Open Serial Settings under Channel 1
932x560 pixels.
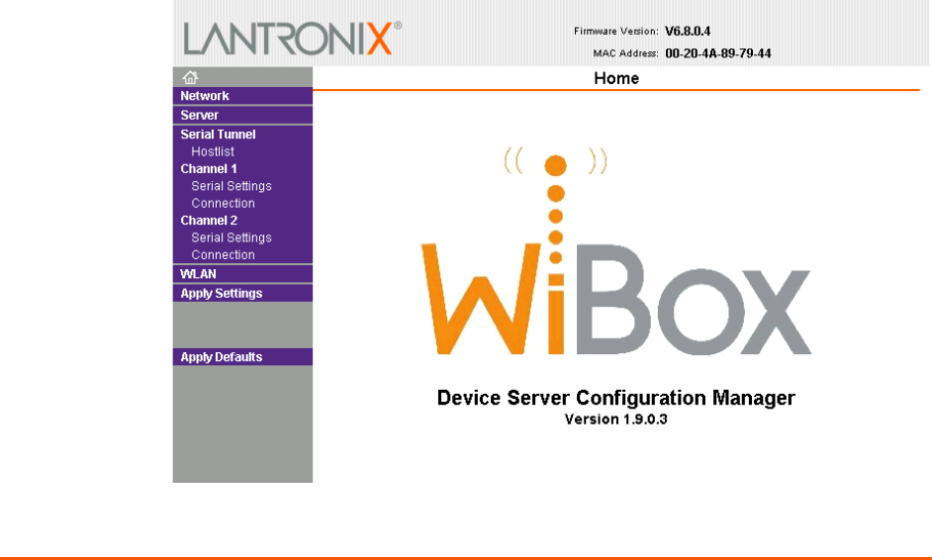coord(232,186)
